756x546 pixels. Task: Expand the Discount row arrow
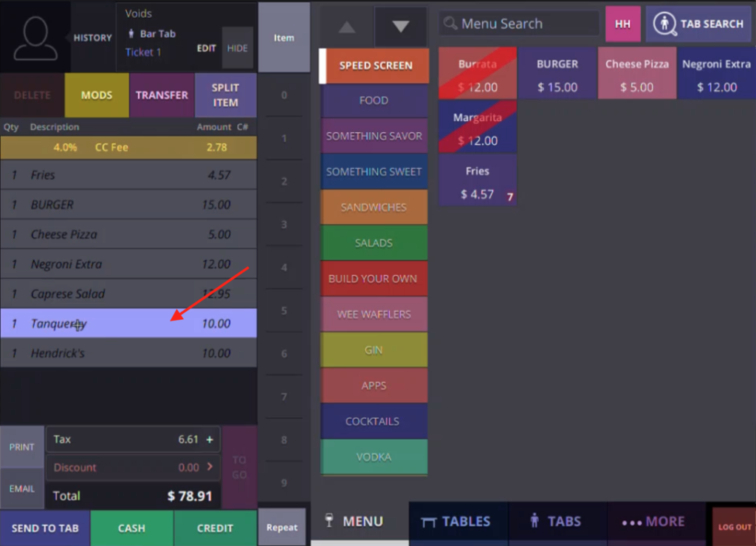210,467
